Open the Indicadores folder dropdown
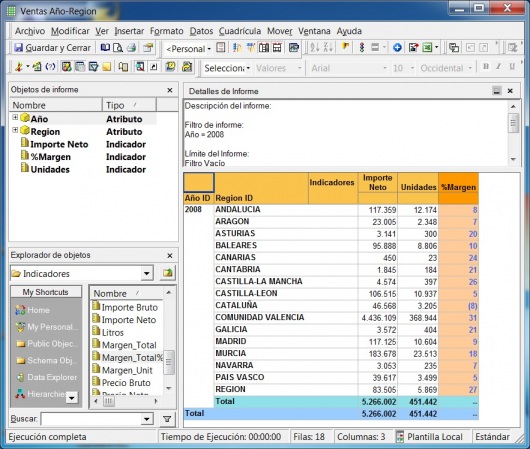Image resolution: width=530 pixels, height=449 pixels. pyautogui.click(x=147, y=273)
